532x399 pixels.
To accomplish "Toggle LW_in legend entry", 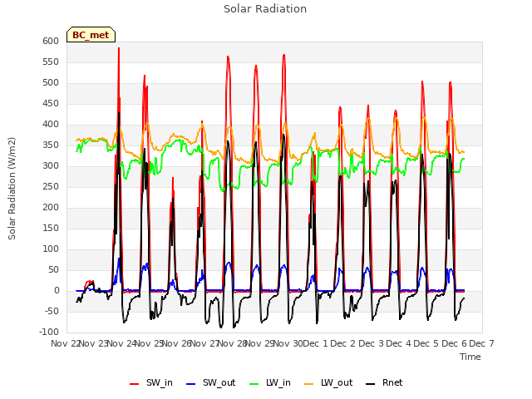I will click(x=270, y=382).
